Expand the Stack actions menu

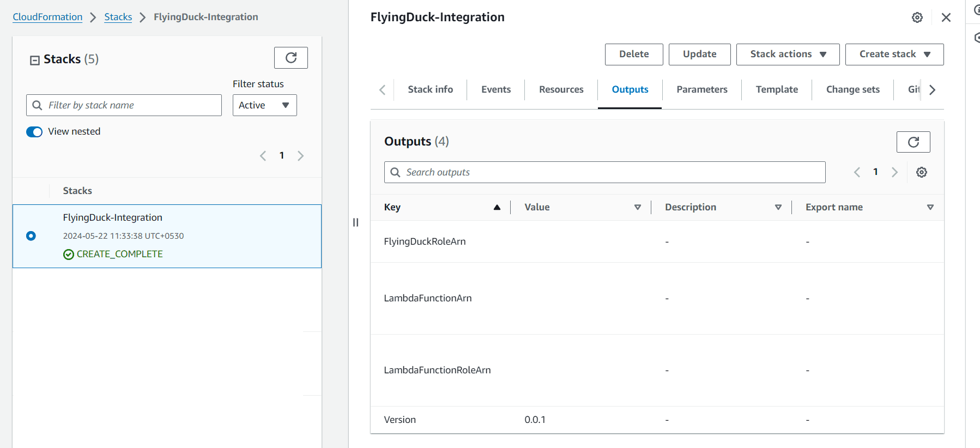(787, 55)
